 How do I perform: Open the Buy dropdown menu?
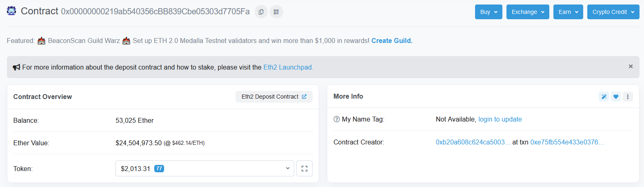[x=489, y=12]
